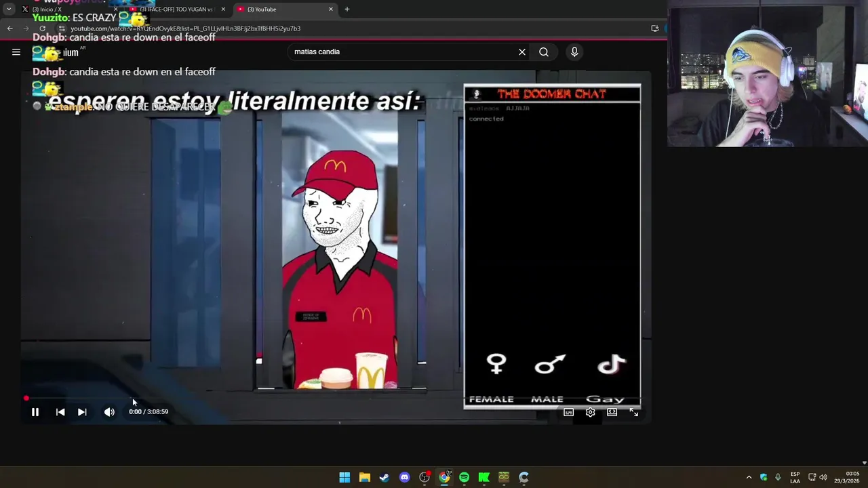
Task: Show hidden system tray icons
Action: [749, 477]
